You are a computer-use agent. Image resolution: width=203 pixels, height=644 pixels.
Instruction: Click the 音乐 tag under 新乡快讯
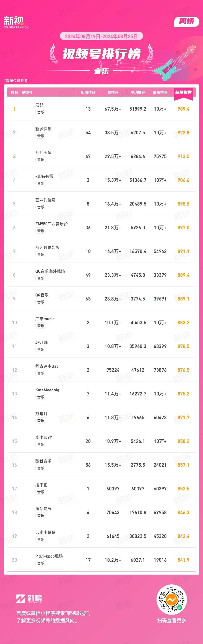click(41, 136)
